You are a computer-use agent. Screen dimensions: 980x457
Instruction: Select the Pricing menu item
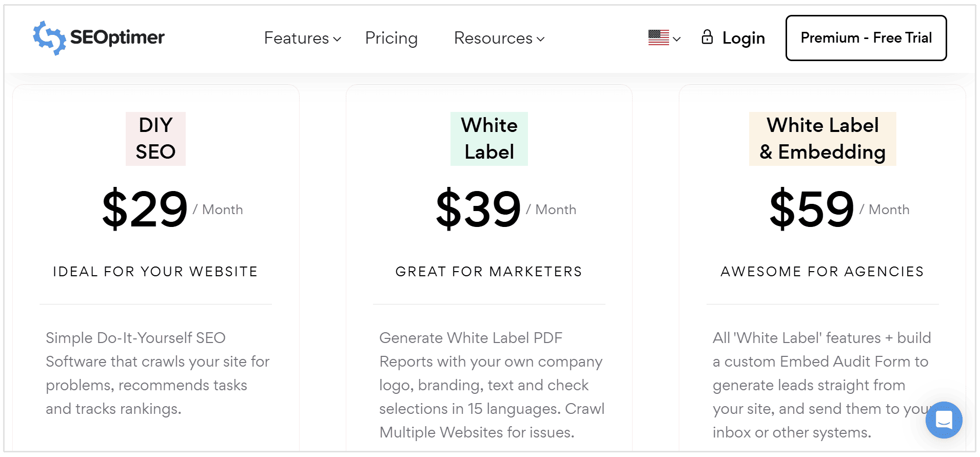pos(391,37)
